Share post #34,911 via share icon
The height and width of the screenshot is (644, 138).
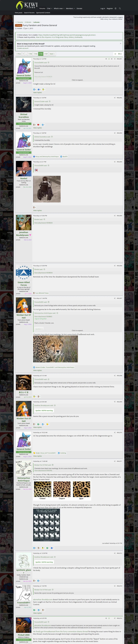click(115, 461)
